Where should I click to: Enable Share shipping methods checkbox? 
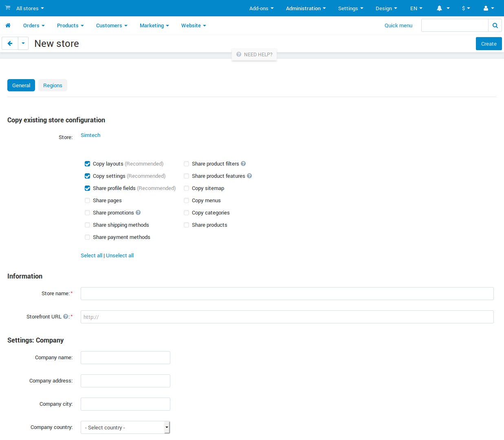coord(87,225)
